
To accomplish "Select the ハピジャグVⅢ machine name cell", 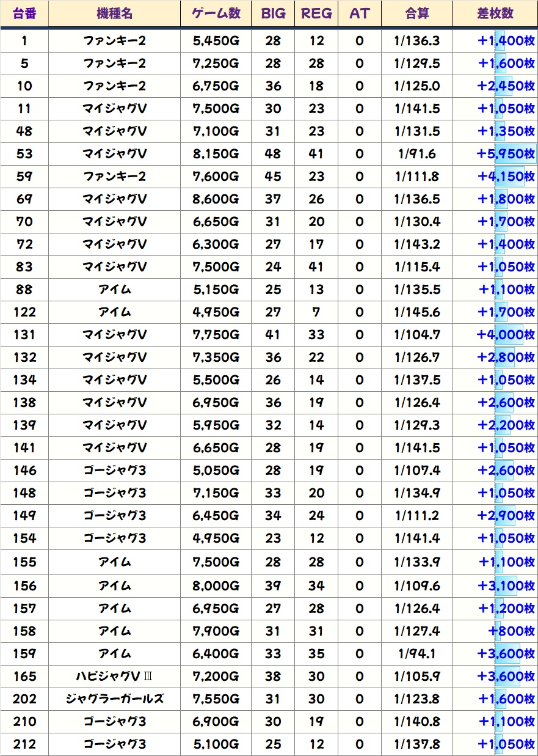I will pyautogui.click(x=114, y=676).
